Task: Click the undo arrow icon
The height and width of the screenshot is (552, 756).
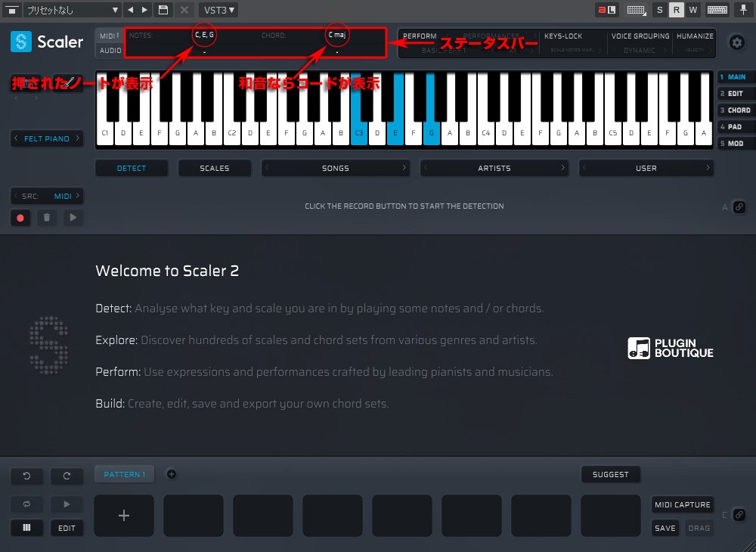Action: click(27, 476)
